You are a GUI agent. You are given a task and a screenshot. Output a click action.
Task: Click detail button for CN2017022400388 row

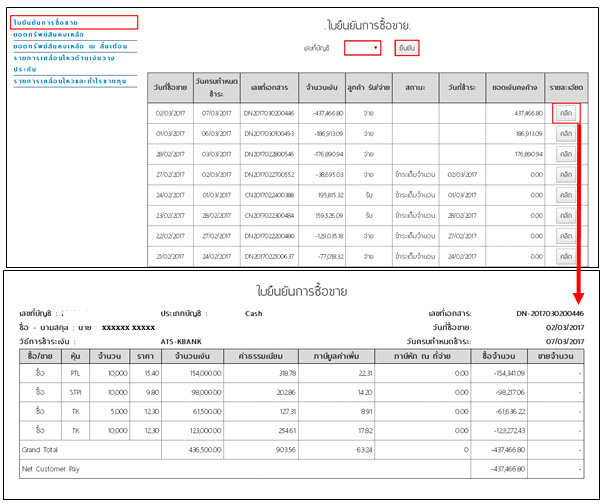tap(566, 195)
